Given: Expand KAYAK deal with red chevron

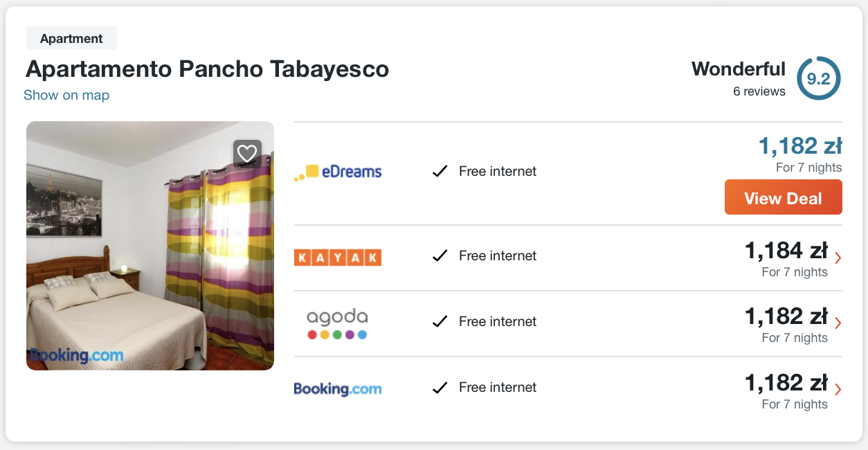Looking at the screenshot, I should click(x=838, y=258).
